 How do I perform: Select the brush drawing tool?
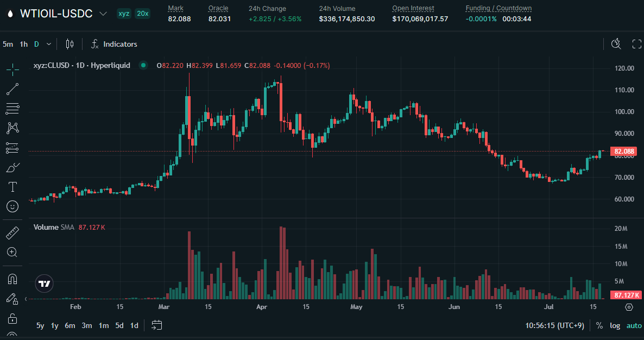click(x=12, y=167)
